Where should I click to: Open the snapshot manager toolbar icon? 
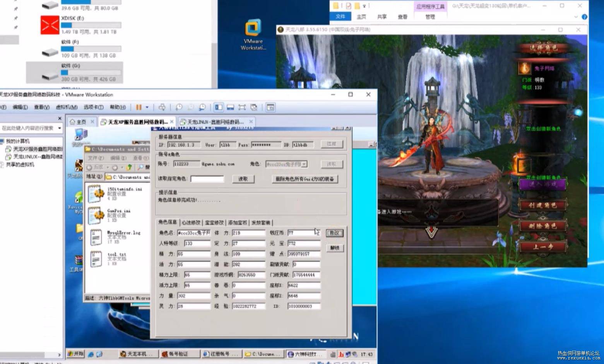202,107
